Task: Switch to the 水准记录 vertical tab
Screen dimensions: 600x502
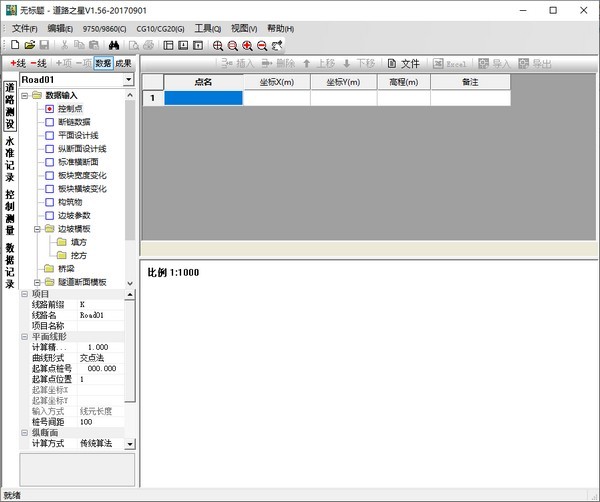Action: [x=9, y=158]
